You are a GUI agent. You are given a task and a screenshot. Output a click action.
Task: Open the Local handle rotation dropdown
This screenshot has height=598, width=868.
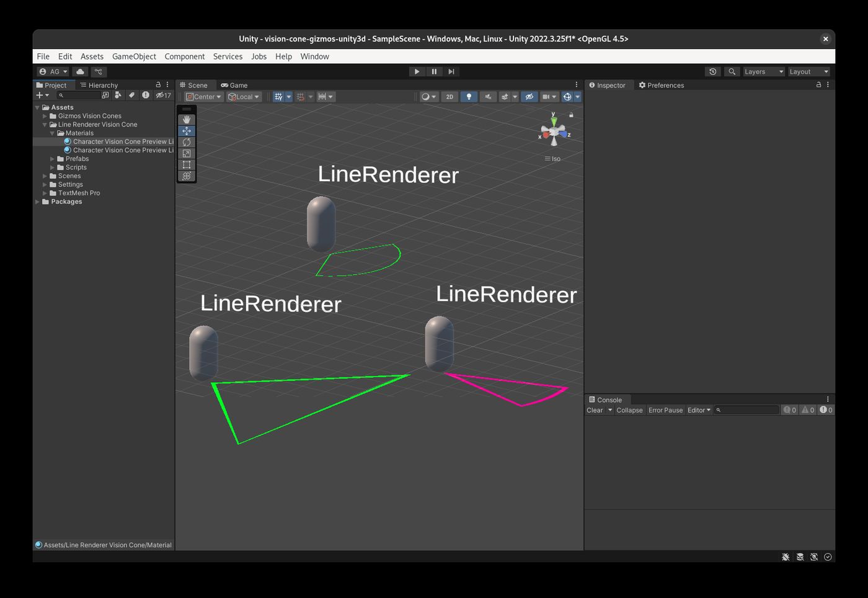(x=244, y=97)
